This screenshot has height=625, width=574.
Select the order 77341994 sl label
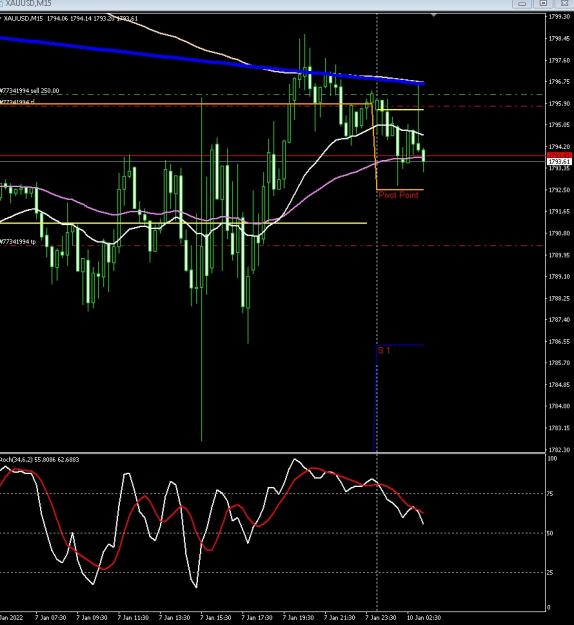(17, 102)
